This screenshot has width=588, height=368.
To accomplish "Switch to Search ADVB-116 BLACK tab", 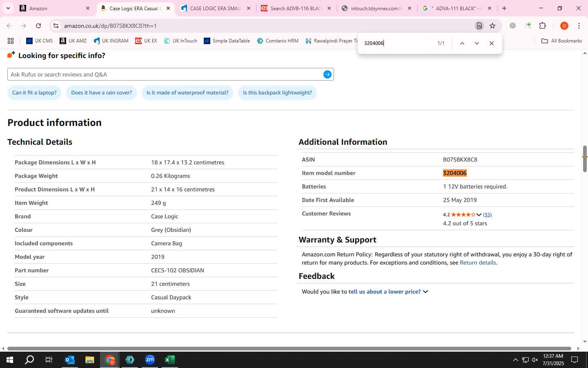I will point(296,8).
